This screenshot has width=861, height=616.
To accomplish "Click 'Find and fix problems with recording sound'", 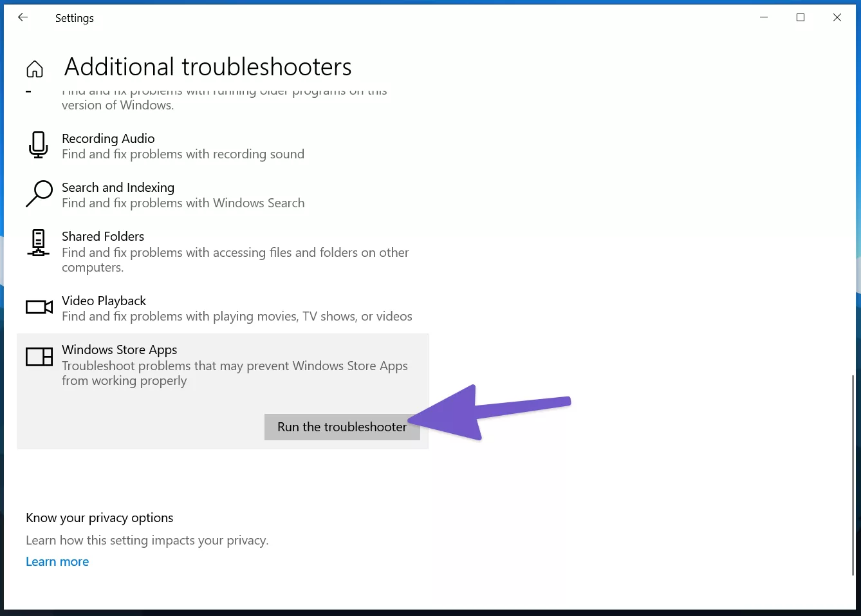I will tap(183, 154).
